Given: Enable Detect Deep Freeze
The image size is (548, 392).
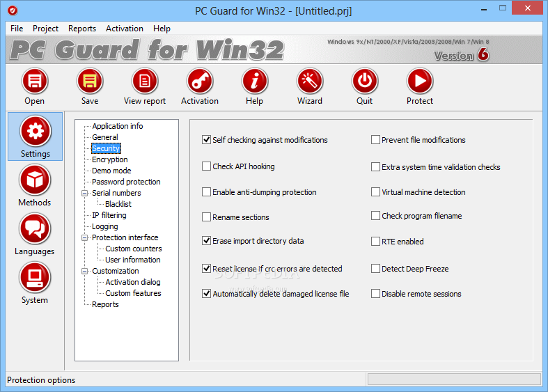Looking at the screenshot, I should [375, 268].
